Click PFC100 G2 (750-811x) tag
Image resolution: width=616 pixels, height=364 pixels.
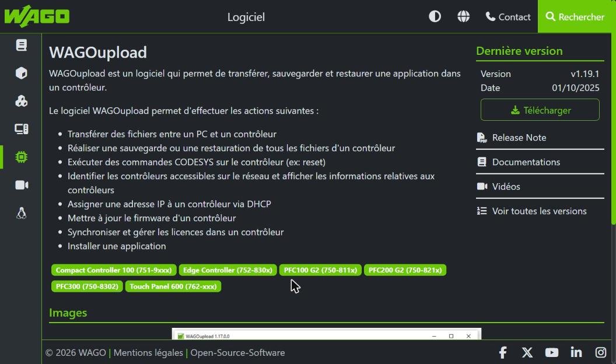pos(320,270)
